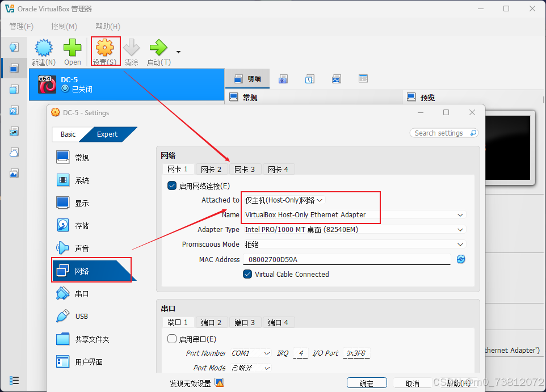Select Adapter 3 (网卡 3) tab
546x392 pixels.
(245, 169)
